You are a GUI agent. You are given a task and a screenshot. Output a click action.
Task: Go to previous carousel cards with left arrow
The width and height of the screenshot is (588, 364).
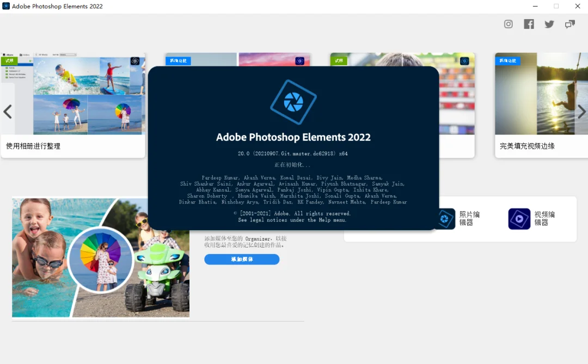click(8, 112)
